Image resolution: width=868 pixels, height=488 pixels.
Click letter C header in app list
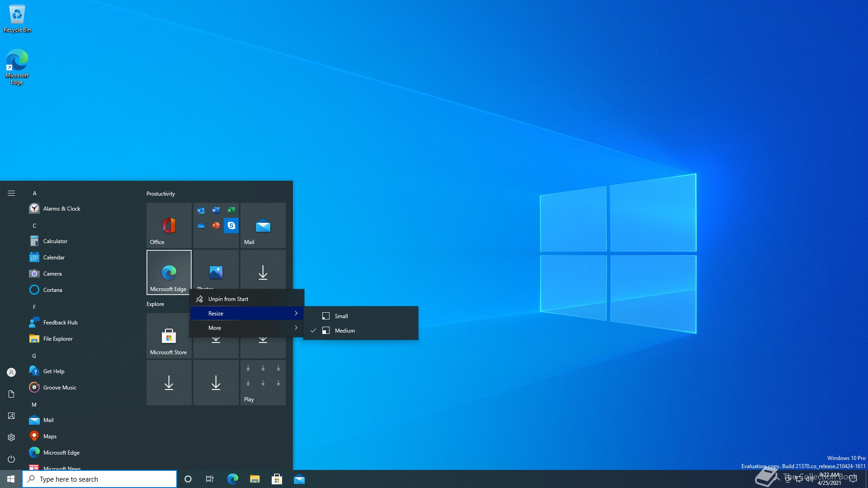point(34,226)
